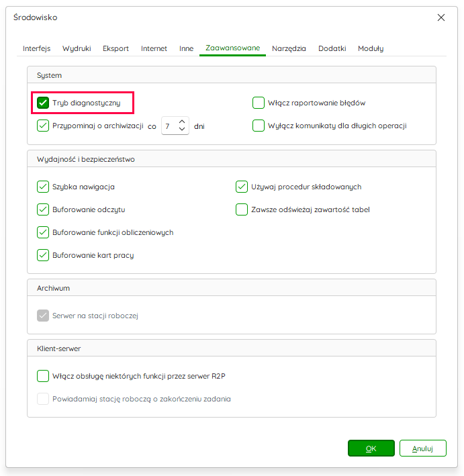Click the Serwer na stacji roboczej checkbox
The height and width of the screenshot is (476, 464).
43,316
